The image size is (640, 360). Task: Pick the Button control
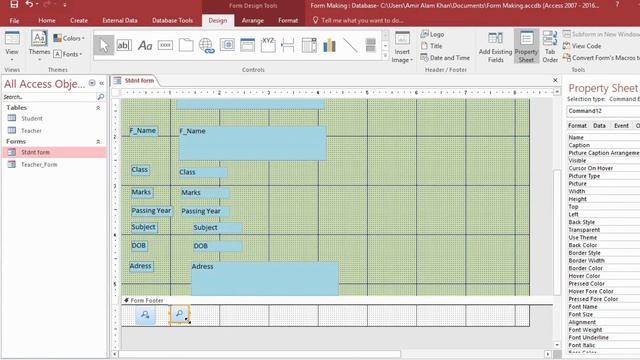click(165, 45)
